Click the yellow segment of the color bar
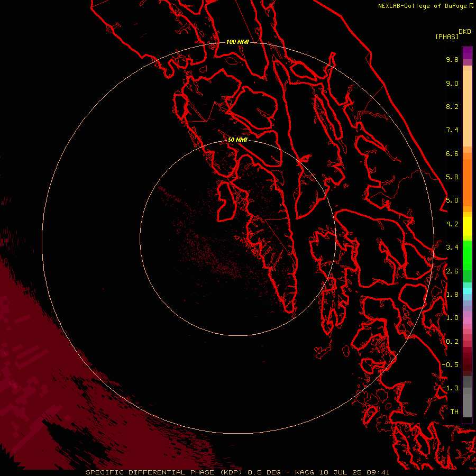Screen dimensions: 476x476 coord(467,226)
